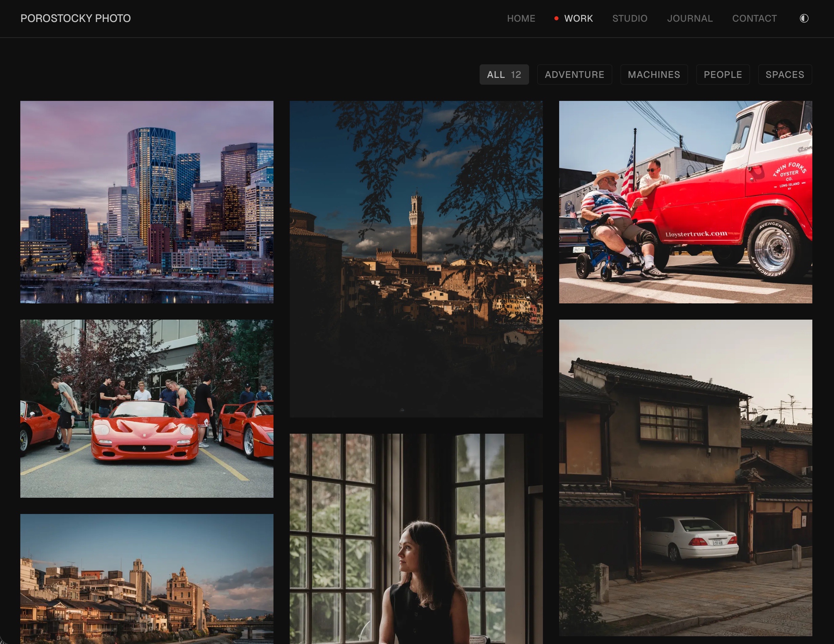View the woman by window portrait
The image size is (834, 644).
416,539
